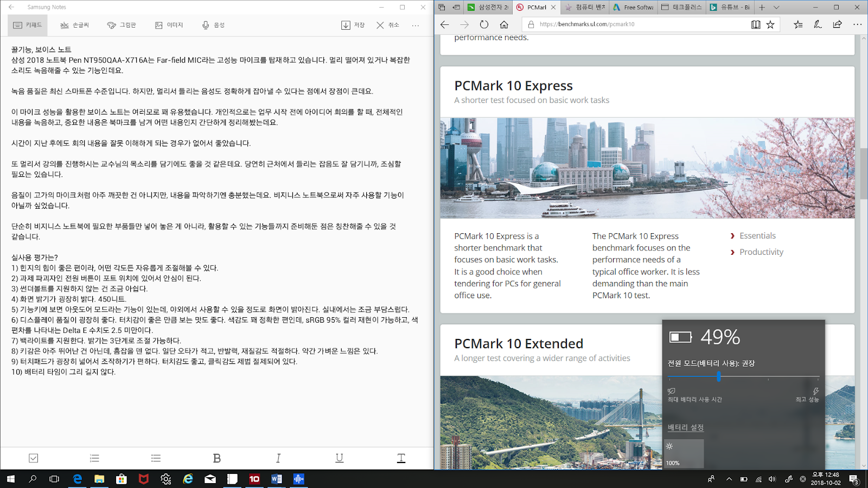Open the PCMark 10 Express heading
Image resolution: width=868 pixels, height=488 pixels.
pos(513,86)
